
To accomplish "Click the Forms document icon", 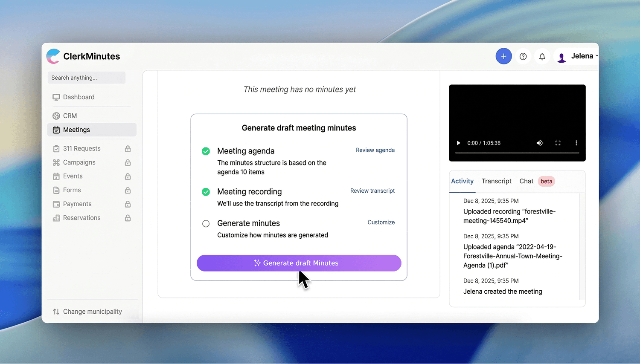I will pyautogui.click(x=56, y=190).
